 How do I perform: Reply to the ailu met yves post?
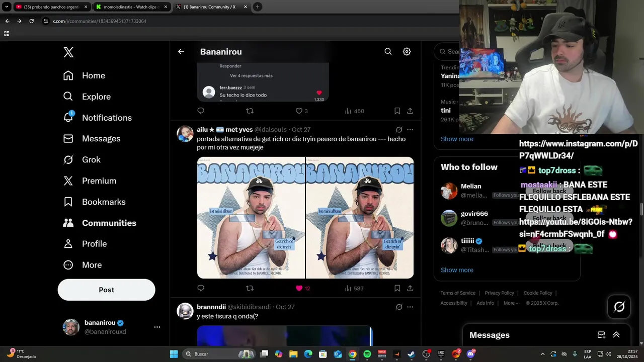(201, 288)
